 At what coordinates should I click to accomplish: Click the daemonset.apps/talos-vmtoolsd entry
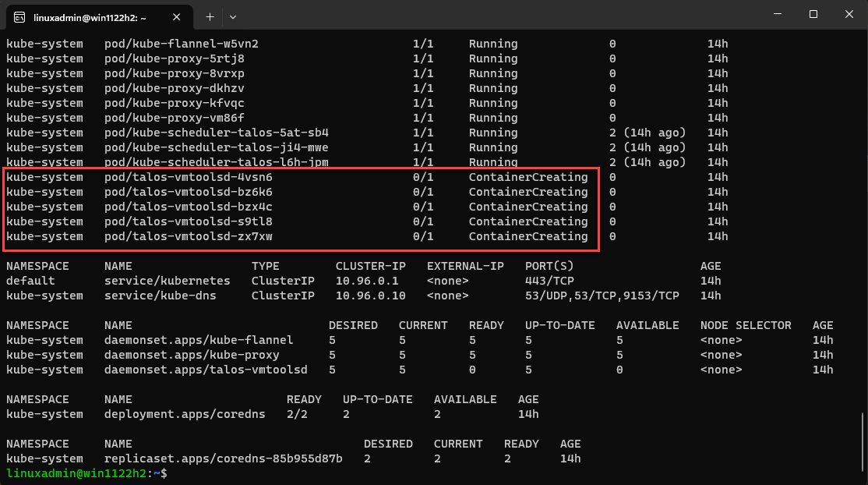click(x=206, y=370)
